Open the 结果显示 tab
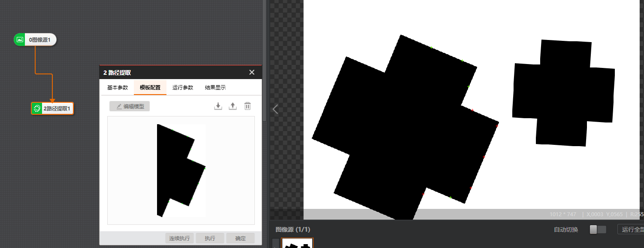Screen dimensions: 644x248 coord(215,88)
